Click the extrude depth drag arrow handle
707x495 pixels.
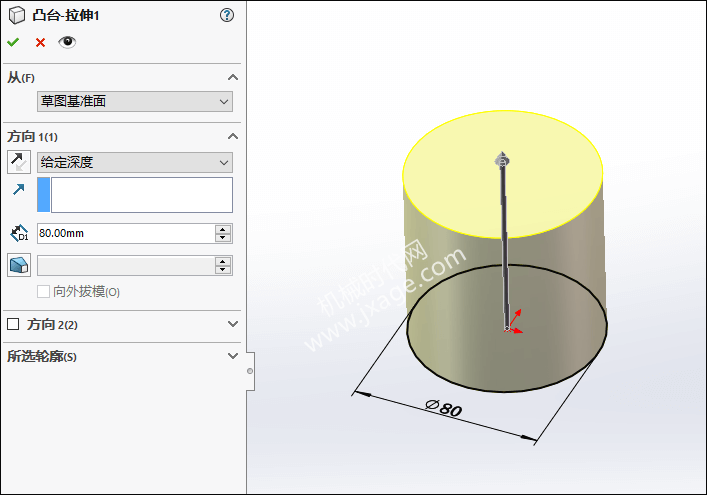pyautogui.click(x=502, y=160)
